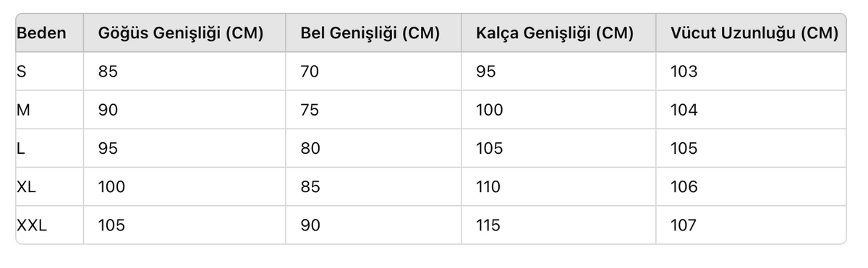Click the M size row label
Viewport: 868px width, 268px height.
[x=23, y=110]
